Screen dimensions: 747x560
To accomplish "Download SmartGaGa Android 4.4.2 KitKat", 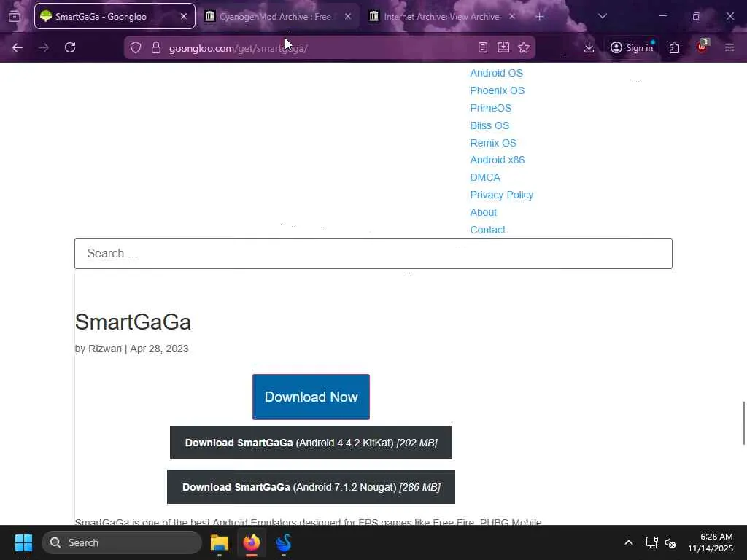I will pos(311,443).
